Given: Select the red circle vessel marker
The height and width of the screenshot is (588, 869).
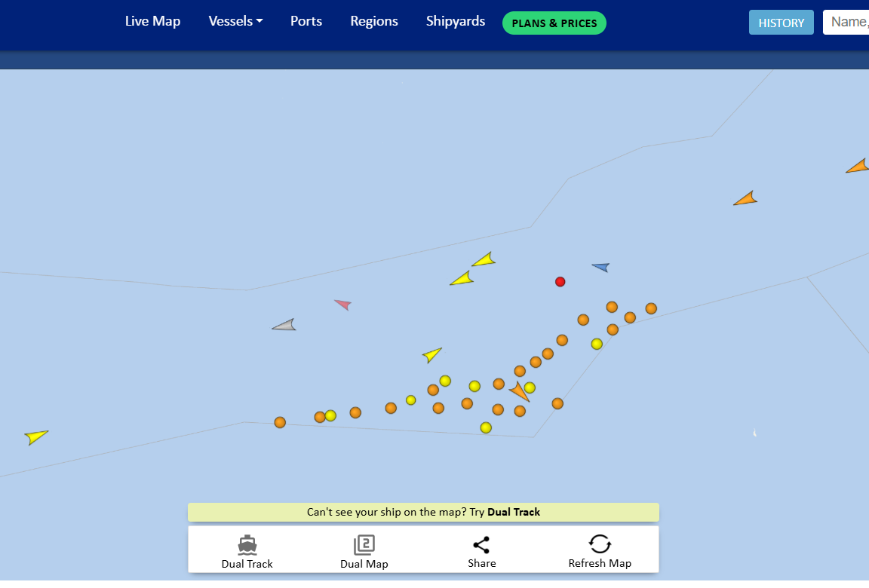Looking at the screenshot, I should [x=560, y=282].
